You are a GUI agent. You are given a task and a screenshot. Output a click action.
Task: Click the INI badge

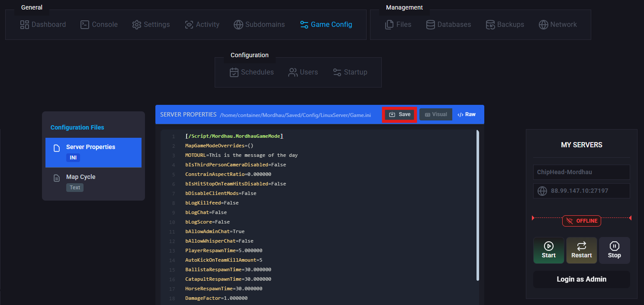[x=73, y=158]
